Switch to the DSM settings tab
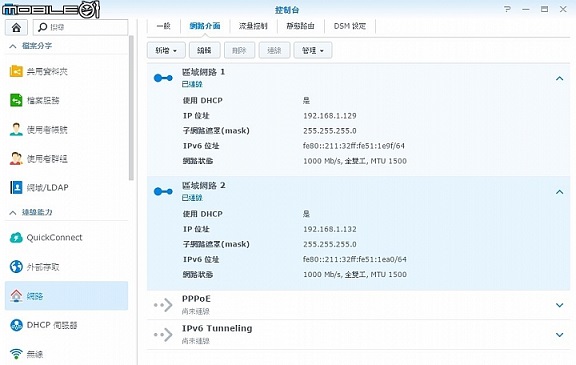Viewport: 576px width, 365px height. [350, 26]
